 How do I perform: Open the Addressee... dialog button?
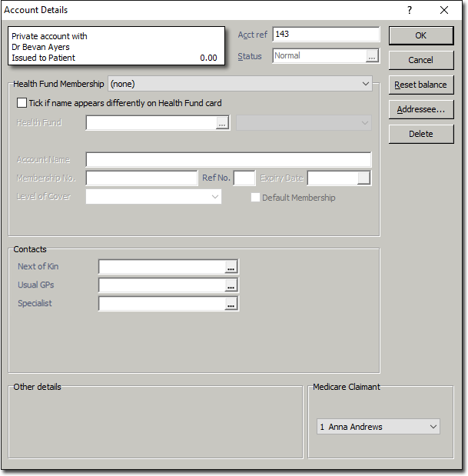tap(420, 109)
